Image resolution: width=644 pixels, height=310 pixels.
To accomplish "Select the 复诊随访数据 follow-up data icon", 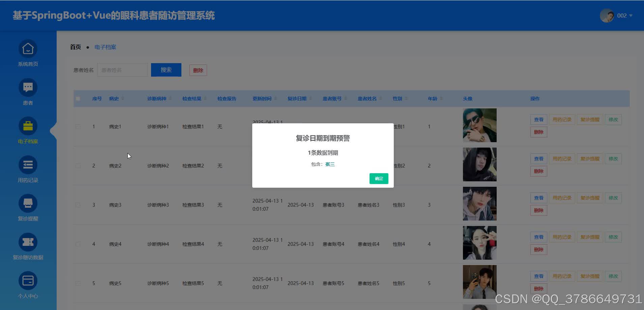I will (28, 242).
